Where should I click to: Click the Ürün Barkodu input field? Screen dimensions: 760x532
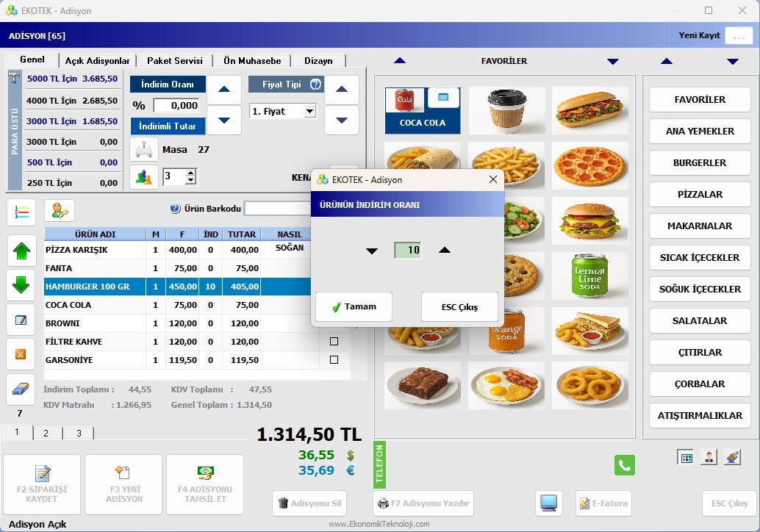point(278,209)
